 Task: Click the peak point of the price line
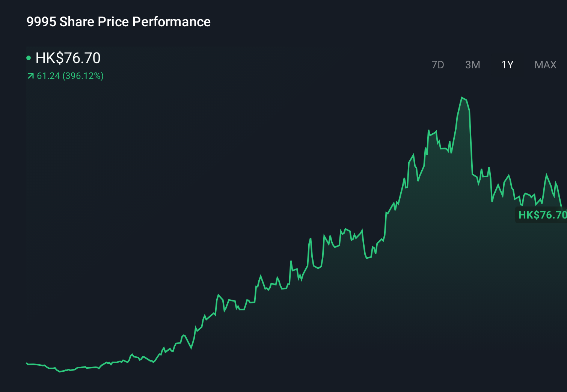click(x=462, y=97)
